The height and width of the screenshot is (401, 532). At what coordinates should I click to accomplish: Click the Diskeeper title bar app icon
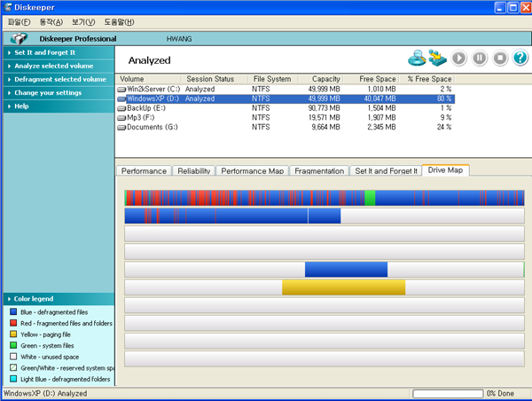click(x=7, y=7)
